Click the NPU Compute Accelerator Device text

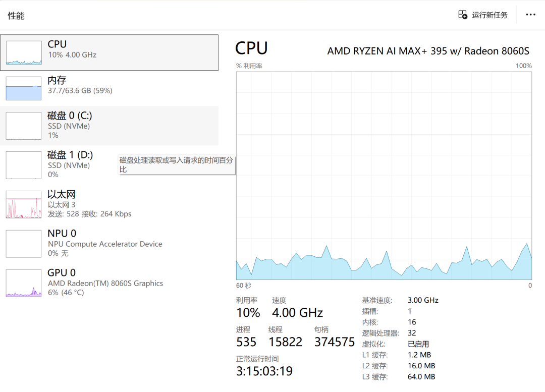coord(105,244)
